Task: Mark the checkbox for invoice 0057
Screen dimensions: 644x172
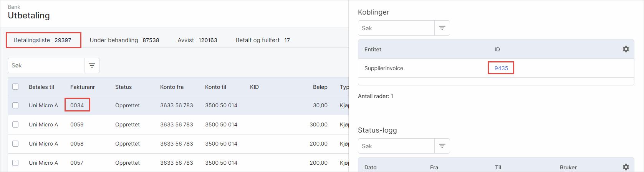Action: pos(15,163)
